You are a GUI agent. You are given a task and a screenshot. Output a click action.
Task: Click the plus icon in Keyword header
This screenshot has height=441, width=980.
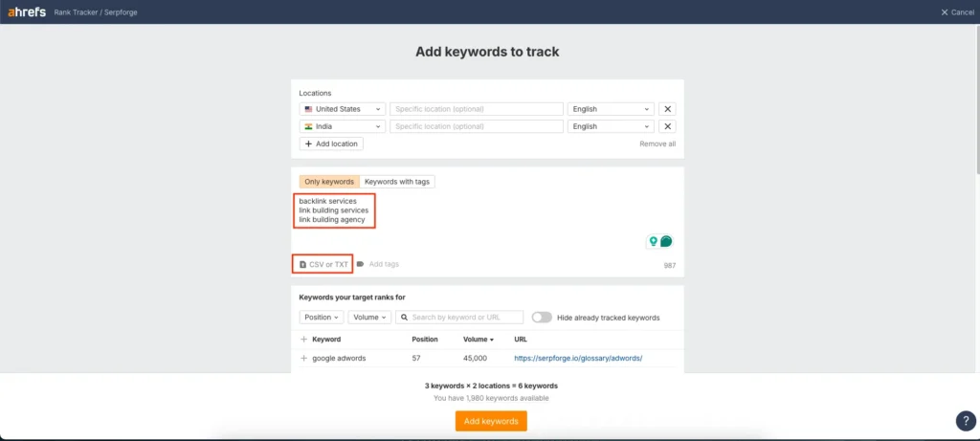click(x=304, y=339)
